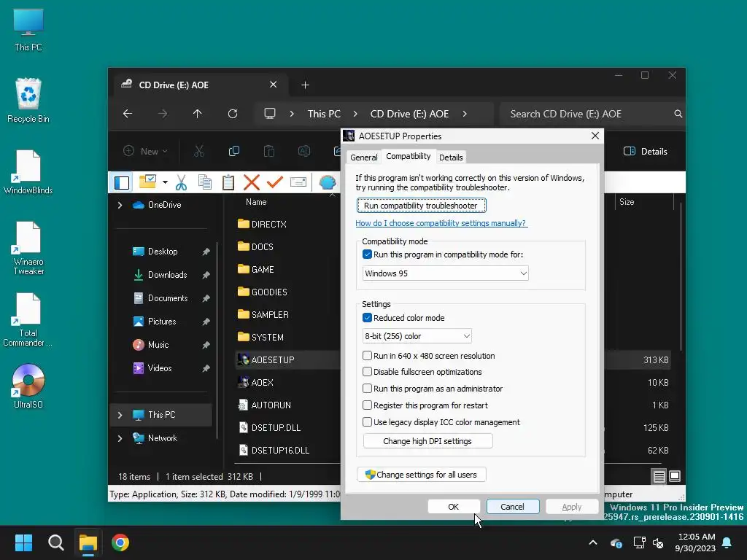The width and height of the screenshot is (747, 560).
Task: Confirm the Properties dialog with OK
Action: (454, 507)
